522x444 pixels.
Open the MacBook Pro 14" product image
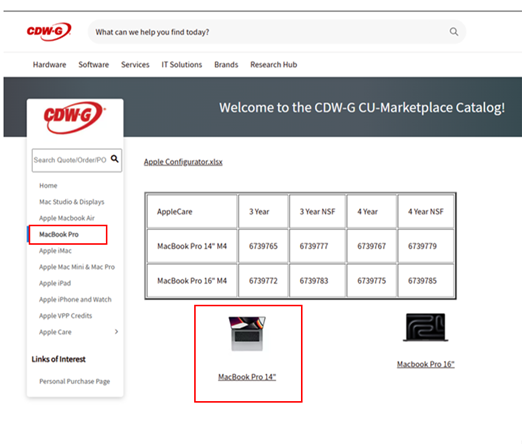click(x=247, y=333)
